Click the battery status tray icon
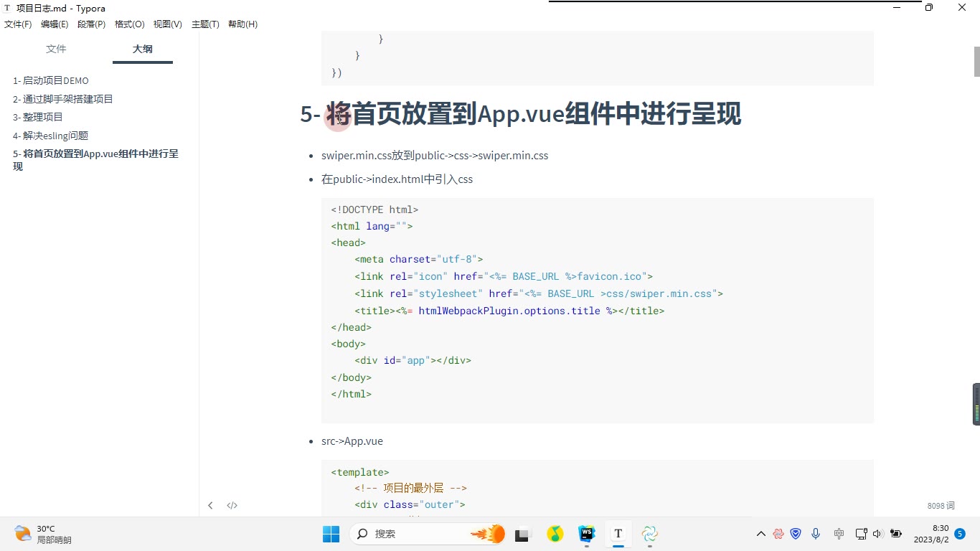Viewport: 980px width, 551px height. (x=895, y=534)
